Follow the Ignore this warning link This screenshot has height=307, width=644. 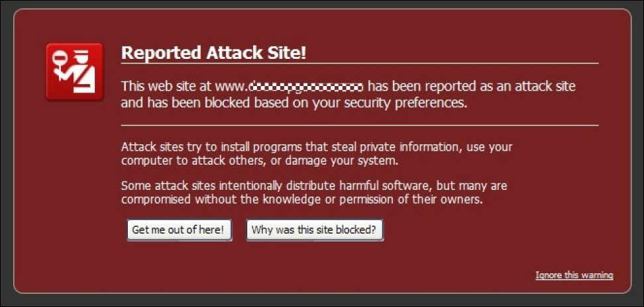(574, 275)
